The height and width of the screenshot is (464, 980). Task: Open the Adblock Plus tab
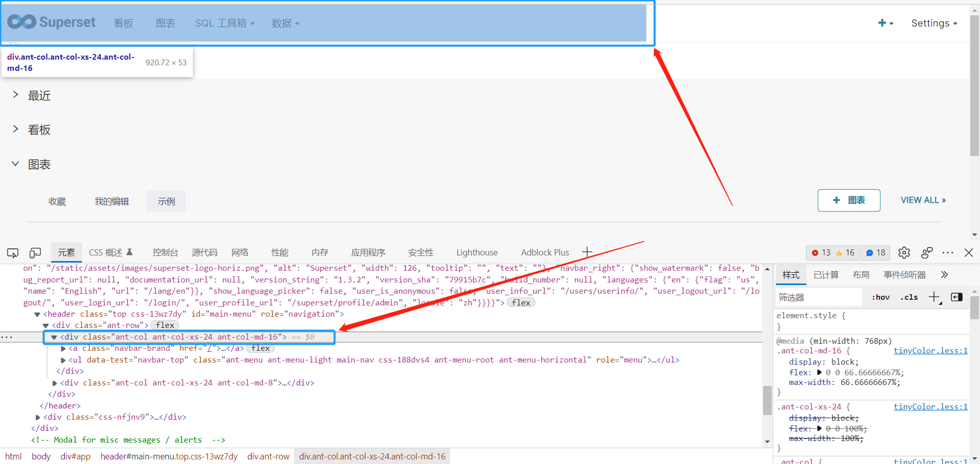coord(545,252)
